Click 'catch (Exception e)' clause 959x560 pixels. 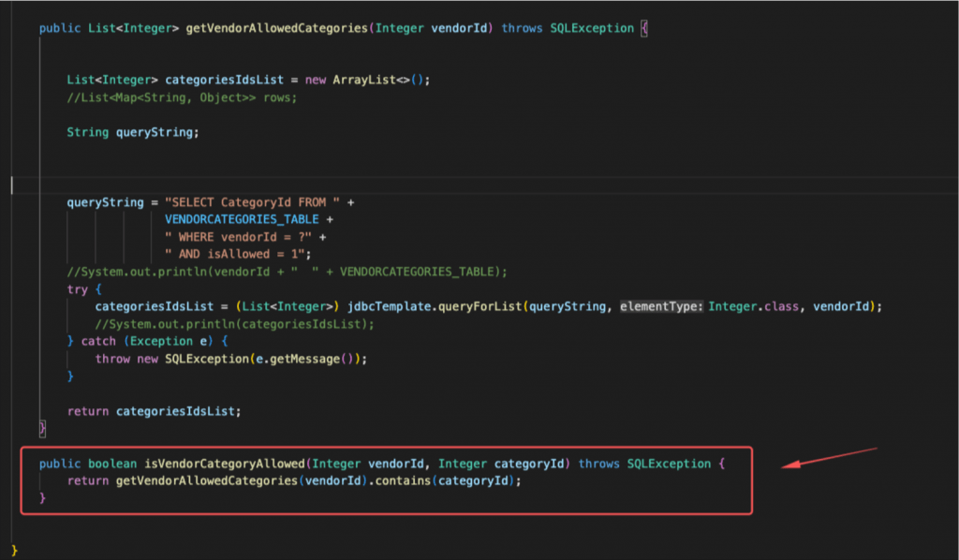[x=148, y=341]
